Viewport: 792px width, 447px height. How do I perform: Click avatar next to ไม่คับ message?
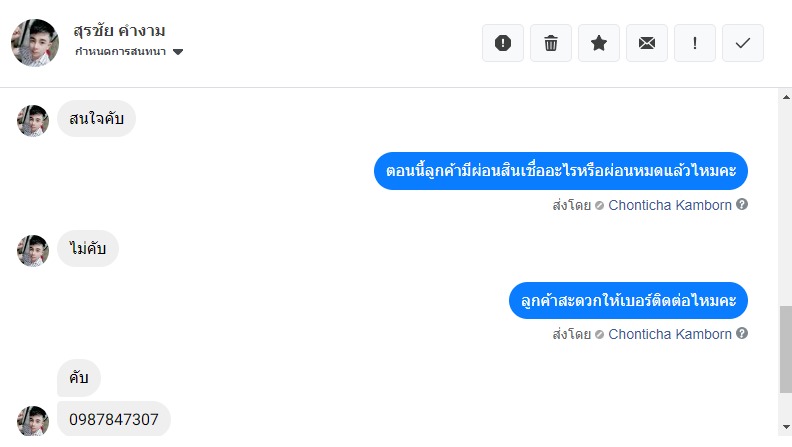pyautogui.click(x=33, y=250)
